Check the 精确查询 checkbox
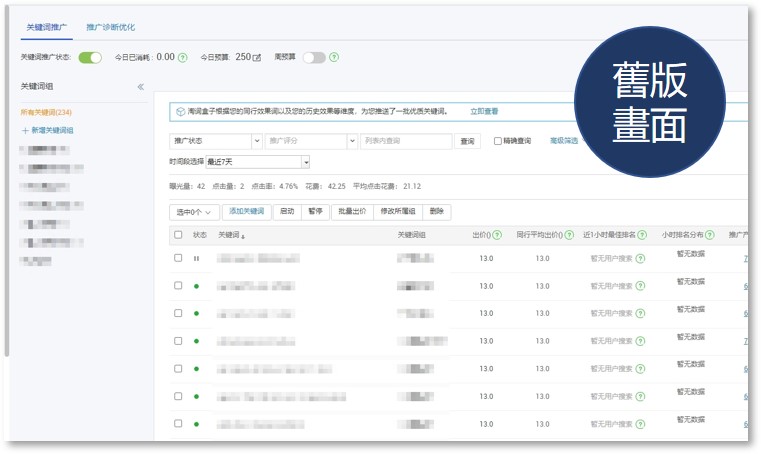The image size is (761, 454). click(498, 142)
